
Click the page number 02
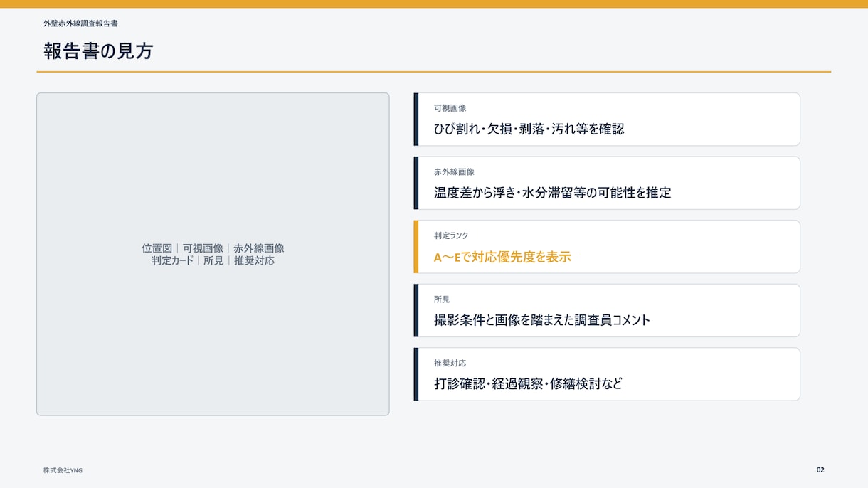coord(820,470)
